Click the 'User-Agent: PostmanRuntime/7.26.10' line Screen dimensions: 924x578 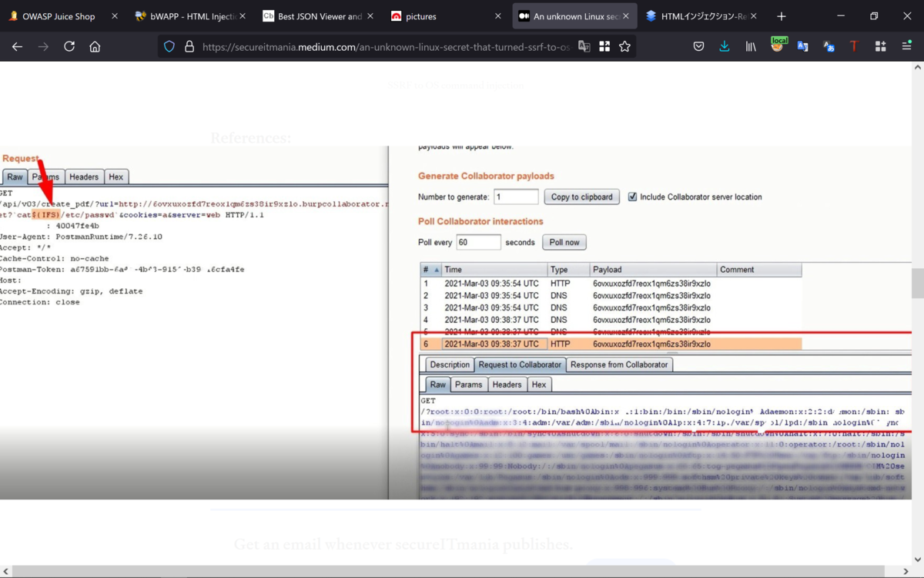(x=81, y=237)
